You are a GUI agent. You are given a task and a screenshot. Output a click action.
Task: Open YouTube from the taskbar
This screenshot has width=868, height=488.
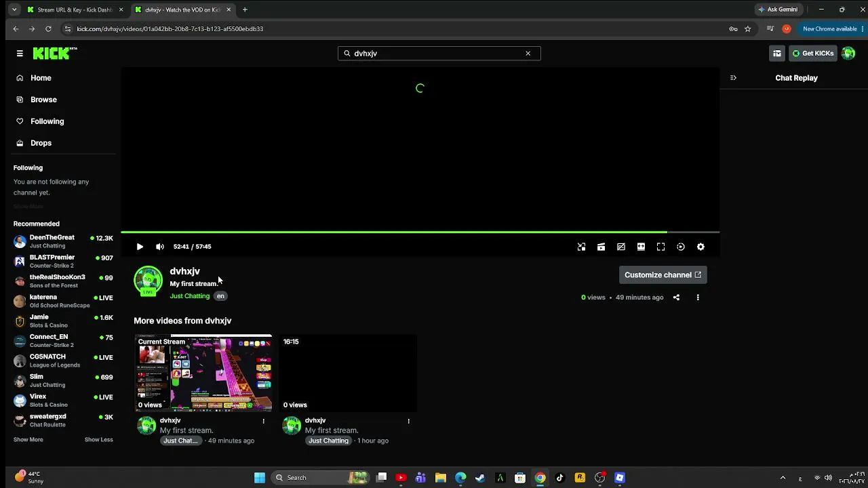401,478
